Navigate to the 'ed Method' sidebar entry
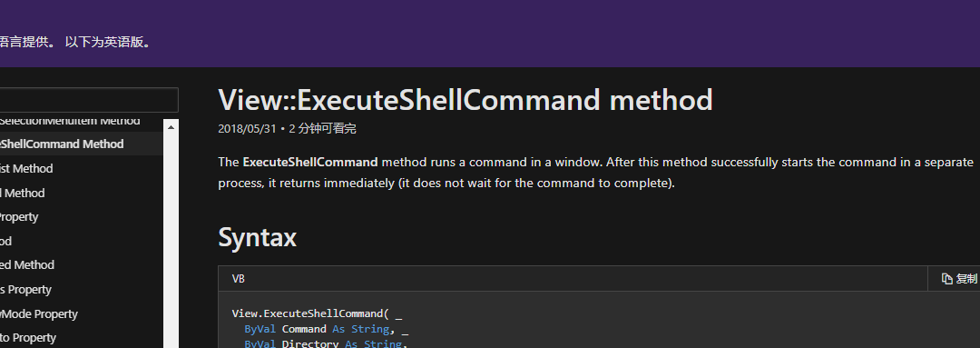This screenshot has width=980, height=348. point(27,264)
